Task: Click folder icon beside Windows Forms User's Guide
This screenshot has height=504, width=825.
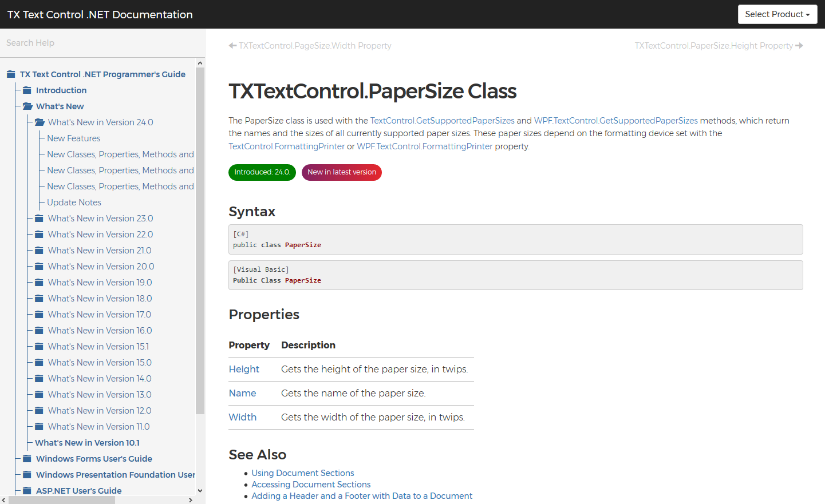Action: tap(27, 459)
